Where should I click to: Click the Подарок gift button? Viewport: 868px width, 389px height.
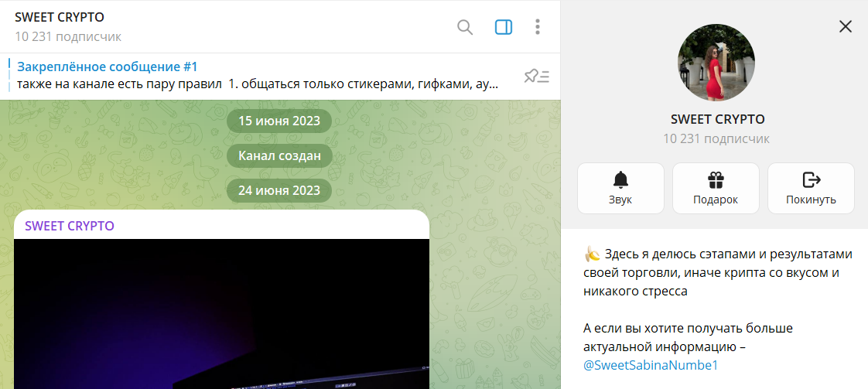716,188
